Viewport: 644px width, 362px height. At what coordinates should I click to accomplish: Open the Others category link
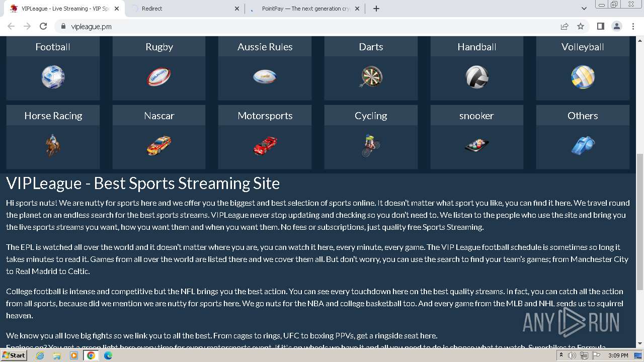(583, 116)
